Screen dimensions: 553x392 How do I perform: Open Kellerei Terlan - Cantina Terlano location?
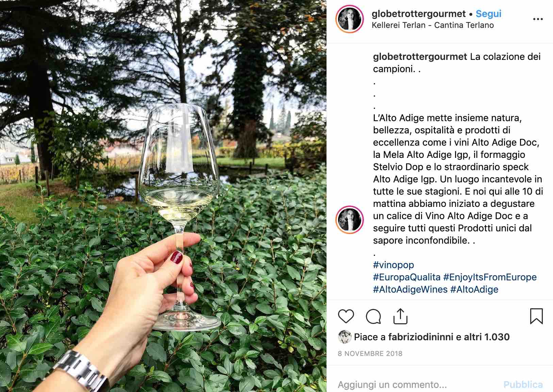433,25
